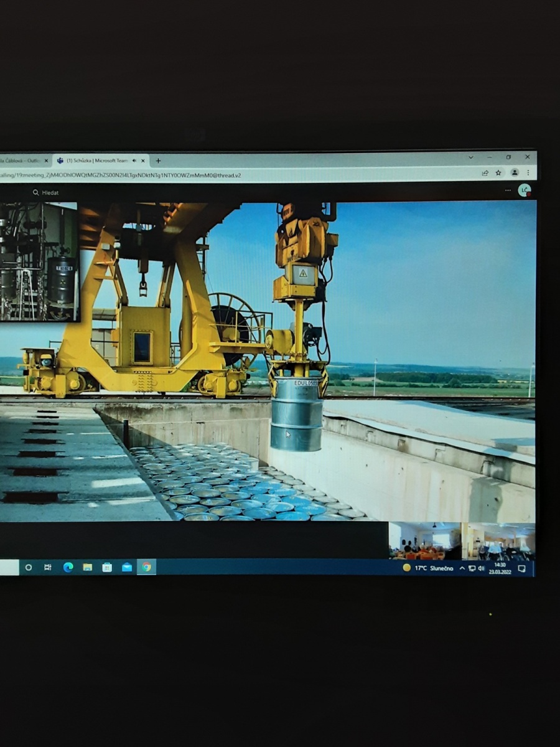The width and height of the screenshot is (560, 747).
Task: Open Microsoft Edge from the taskbar
Action: [x=68, y=567]
